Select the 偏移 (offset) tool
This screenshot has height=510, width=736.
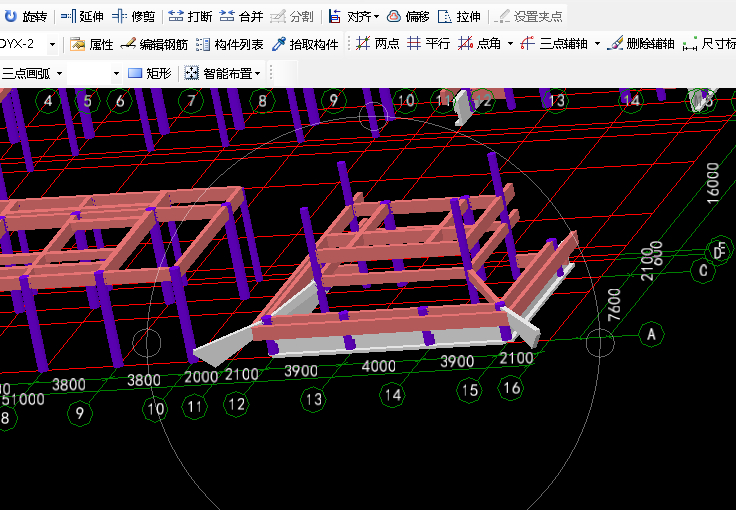pos(408,17)
